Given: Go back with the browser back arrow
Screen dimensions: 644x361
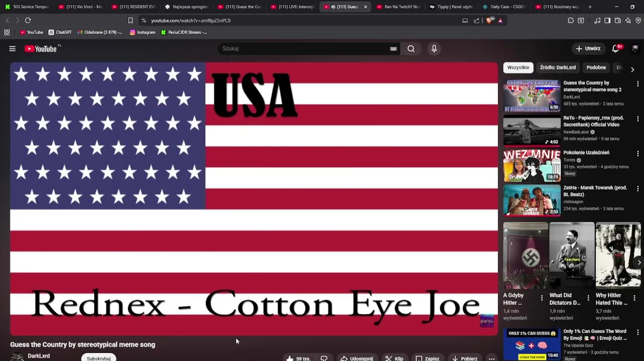Looking at the screenshot, I should coord(7,21).
